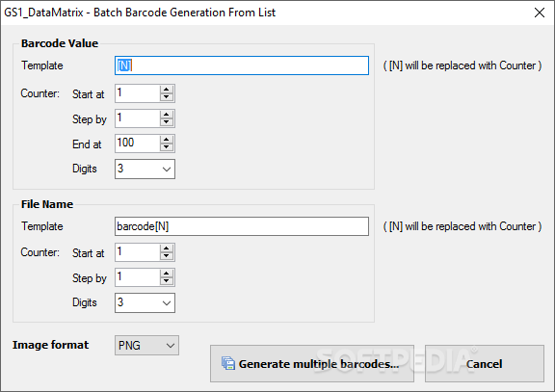Click the Generate multiple barcodes icon
555x392 pixels.
coord(228,363)
